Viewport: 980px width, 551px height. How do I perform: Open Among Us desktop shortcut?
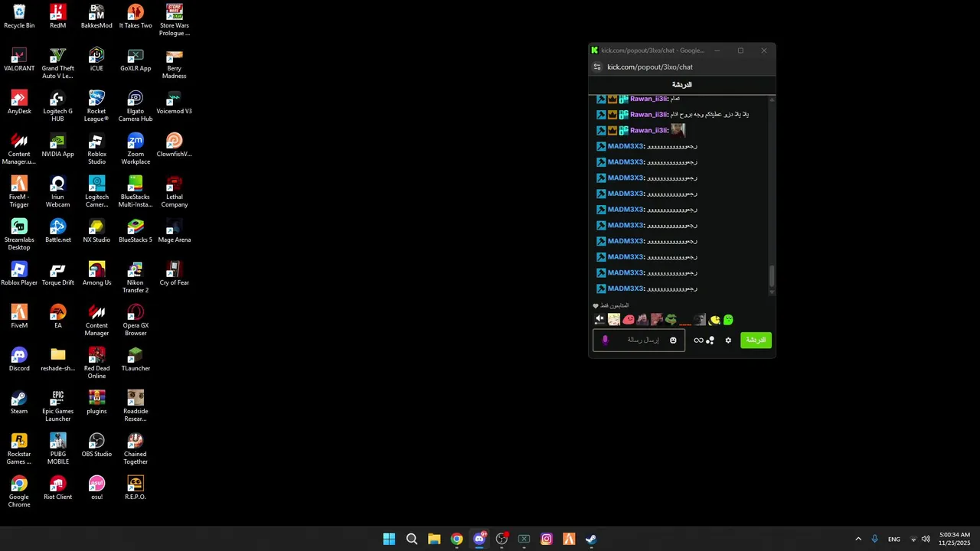(x=96, y=274)
